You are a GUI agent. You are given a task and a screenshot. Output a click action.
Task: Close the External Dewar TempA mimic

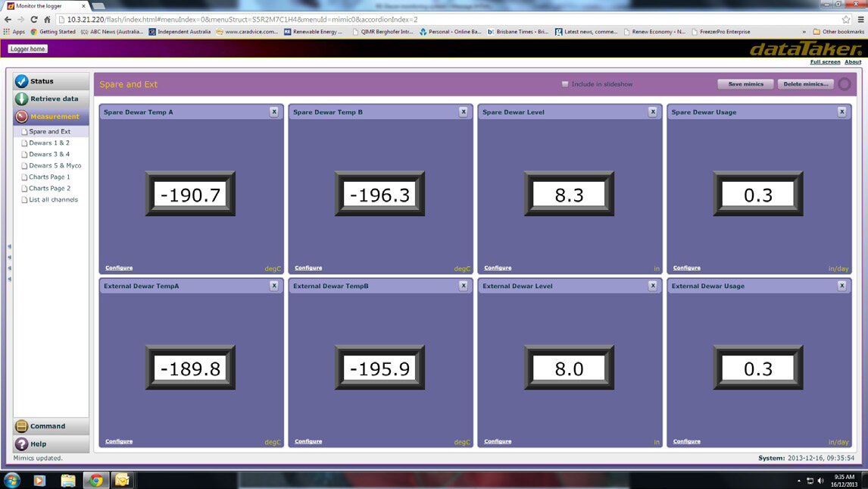coord(274,286)
